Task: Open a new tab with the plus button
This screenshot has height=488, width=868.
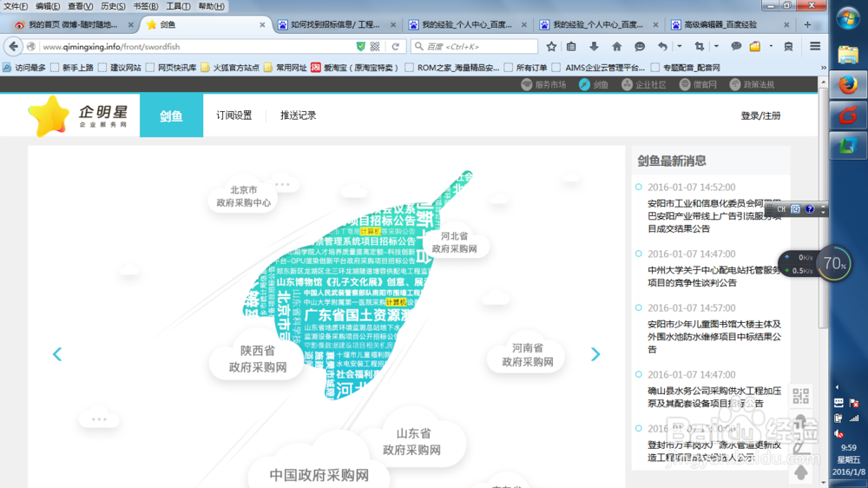Action: [807, 24]
